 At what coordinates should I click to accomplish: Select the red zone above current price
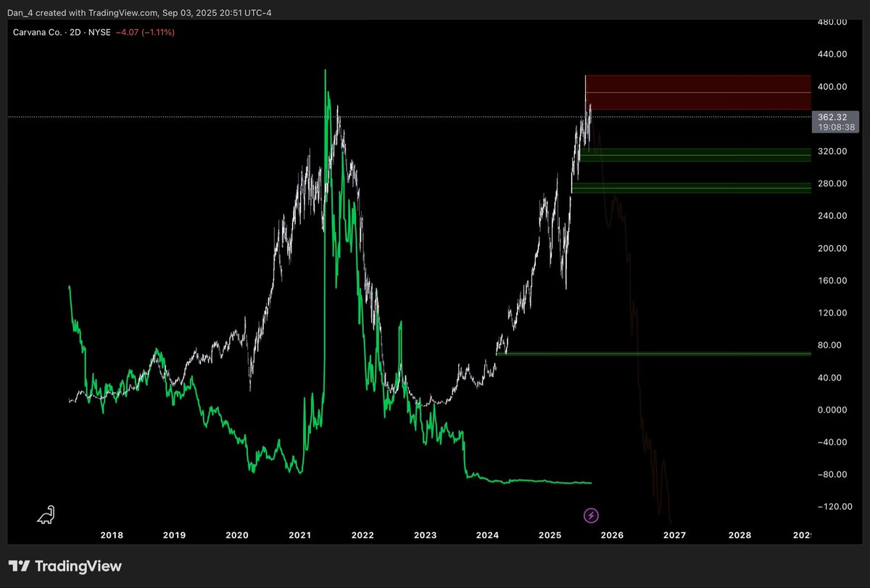[697, 92]
